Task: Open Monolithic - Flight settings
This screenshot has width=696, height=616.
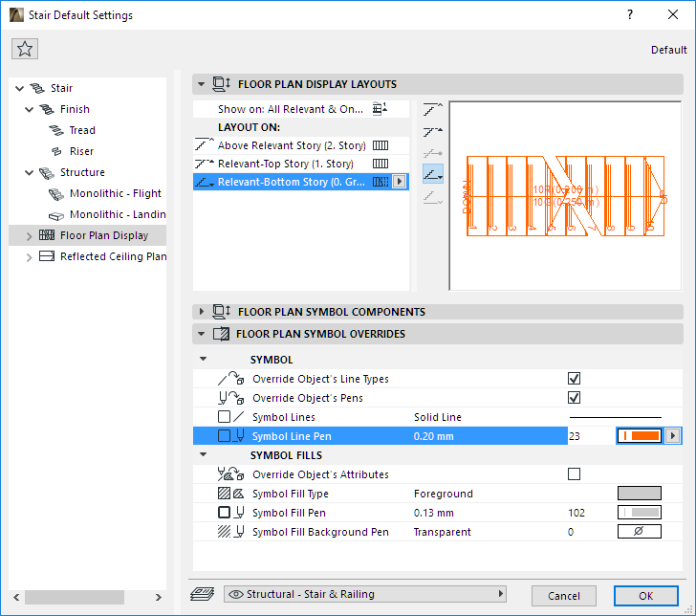Action: [116, 193]
